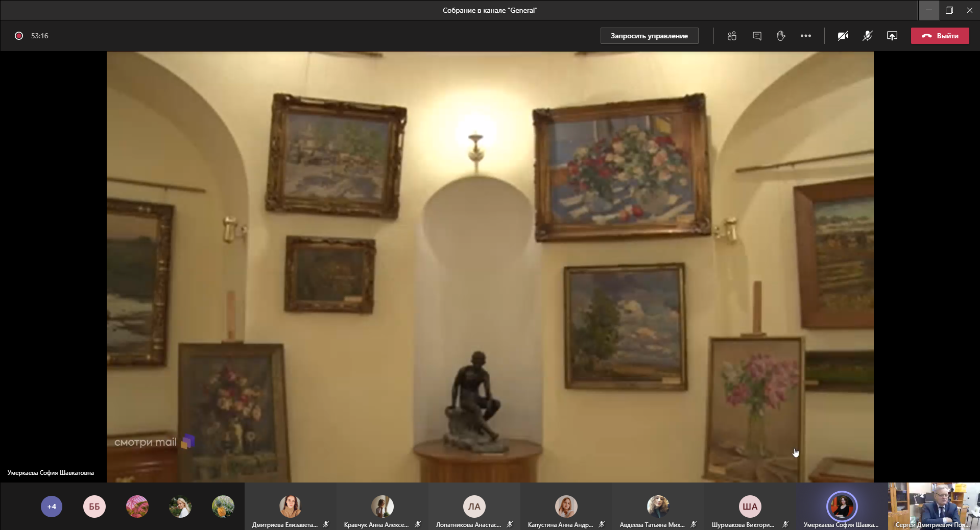Select Дмитриева Елизавета participant tile
980x530 pixels.
pyautogui.click(x=290, y=507)
